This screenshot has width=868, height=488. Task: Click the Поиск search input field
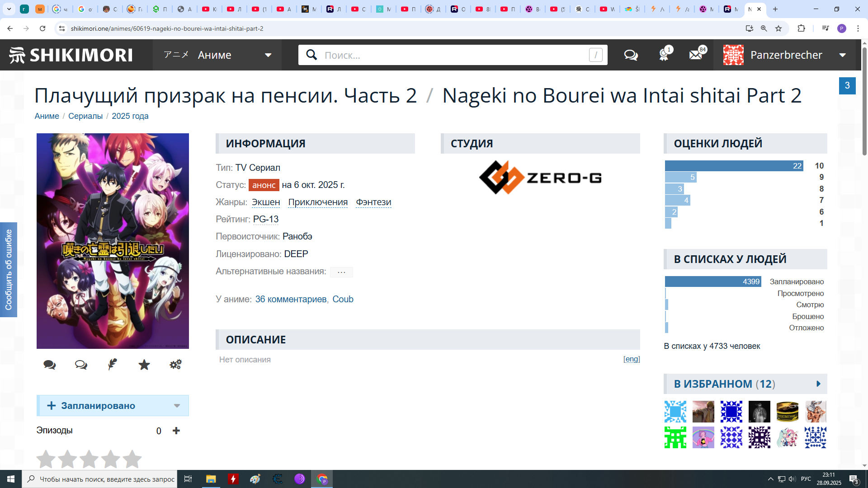pyautogui.click(x=452, y=55)
